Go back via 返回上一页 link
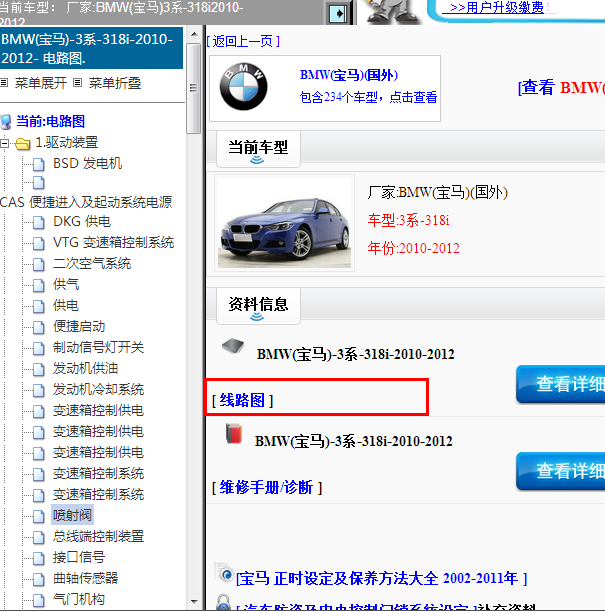Viewport: 605px width, 611px height. [x=243, y=41]
